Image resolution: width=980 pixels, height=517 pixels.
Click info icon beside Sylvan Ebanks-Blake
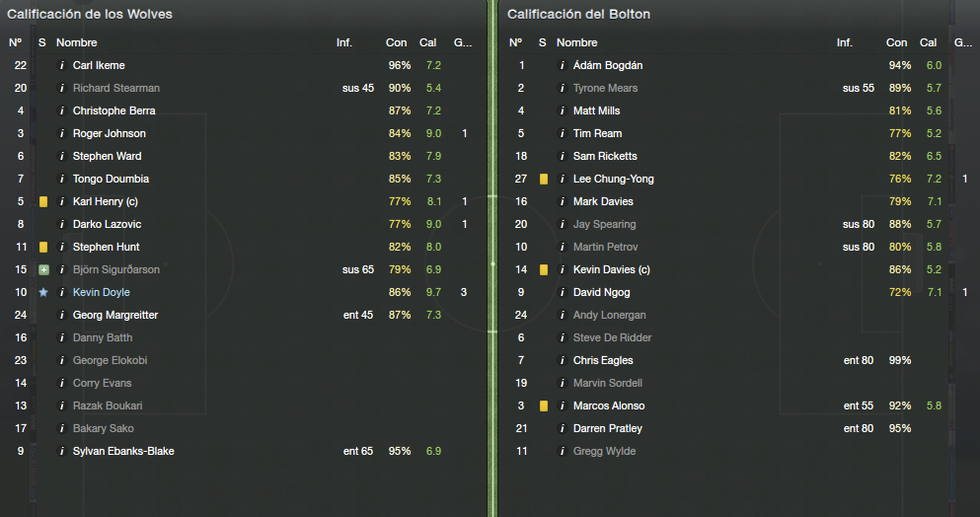click(61, 451)
